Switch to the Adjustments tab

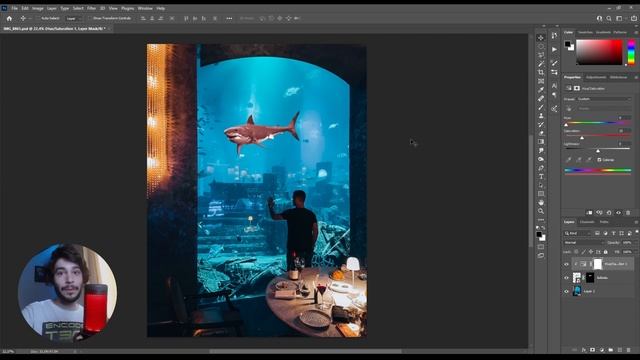click(596, 77)
